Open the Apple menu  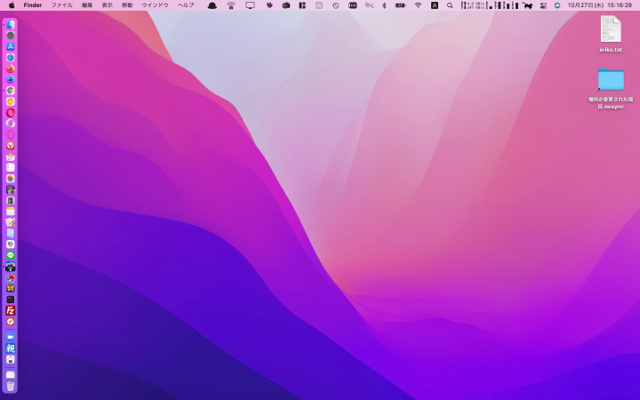(x=11, y=5)
